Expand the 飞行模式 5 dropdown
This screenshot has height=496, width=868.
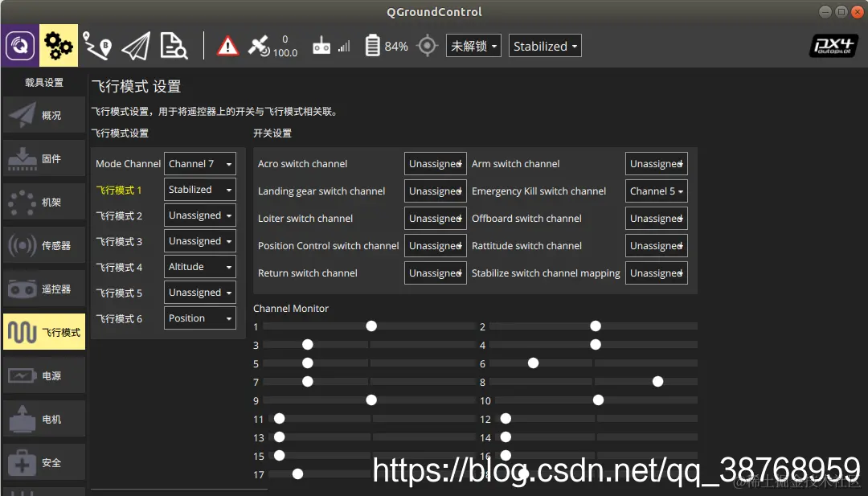200,293
